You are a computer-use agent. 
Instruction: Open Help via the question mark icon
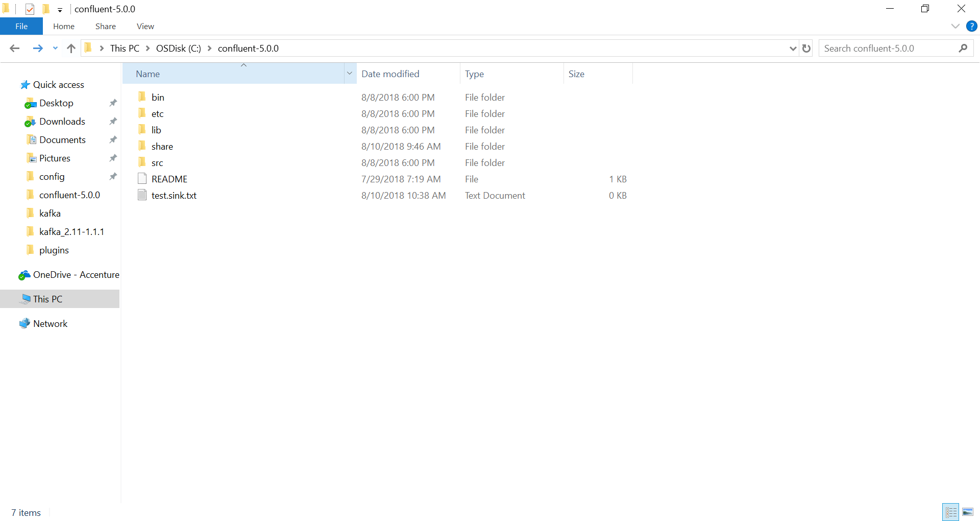coord(972,26)
